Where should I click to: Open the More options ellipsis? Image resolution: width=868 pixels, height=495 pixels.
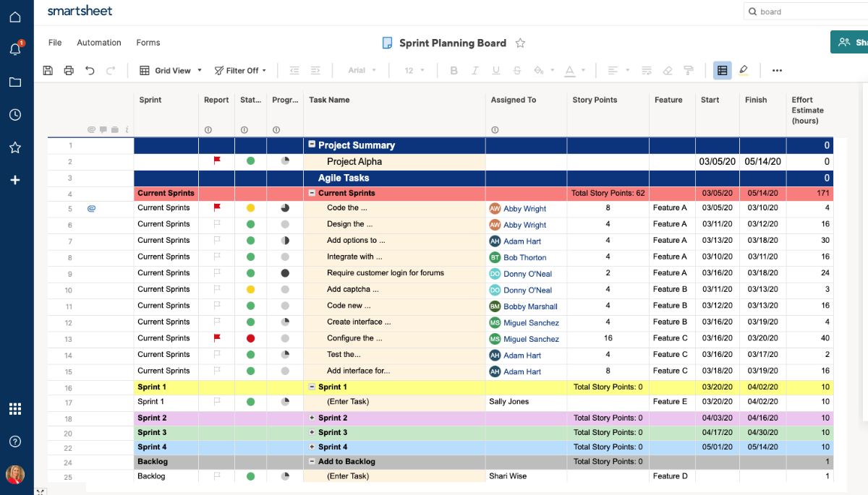(777, 71)
